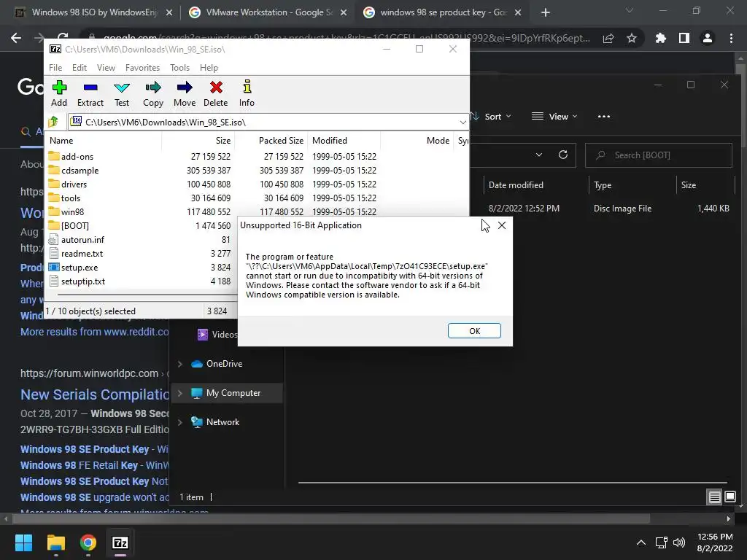Share this page from the address bar
The height and width of the screenshot is (560, 747).
[608, 38]
